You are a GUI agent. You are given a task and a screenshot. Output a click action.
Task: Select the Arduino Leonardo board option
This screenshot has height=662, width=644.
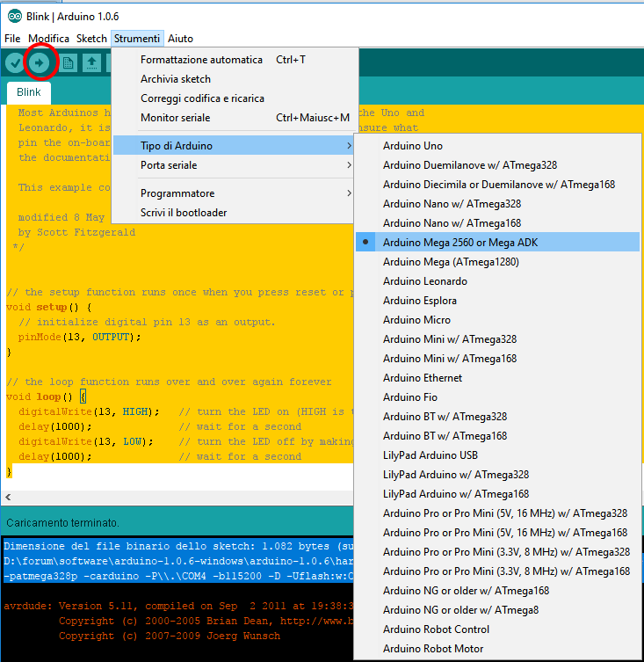point(425,281)
